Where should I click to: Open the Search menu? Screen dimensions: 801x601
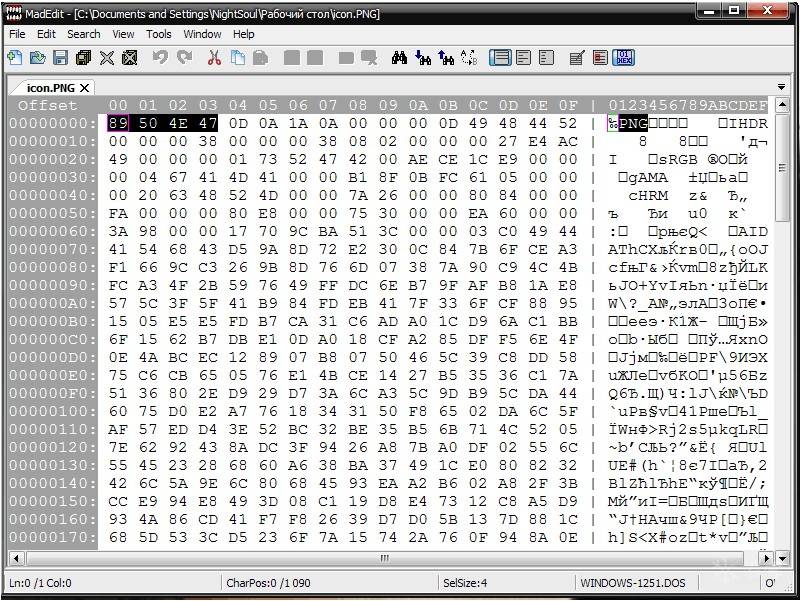[x=84, y=34]
